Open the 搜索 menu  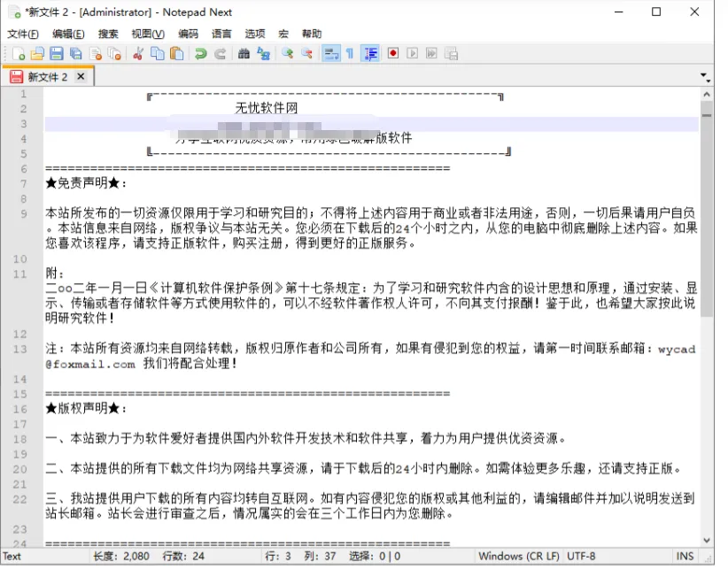pos(108,34)
